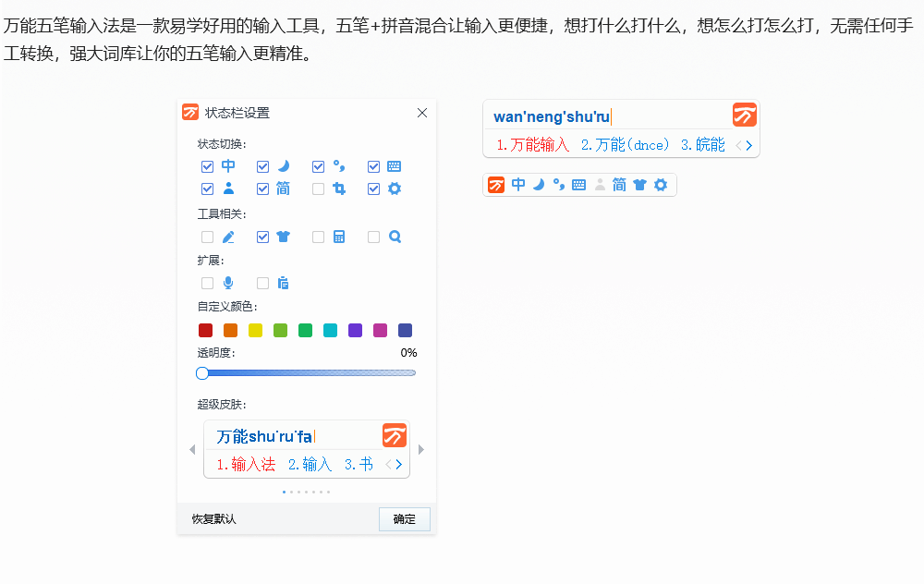Enable the clipboard extension checkbox

click(262, 284)
